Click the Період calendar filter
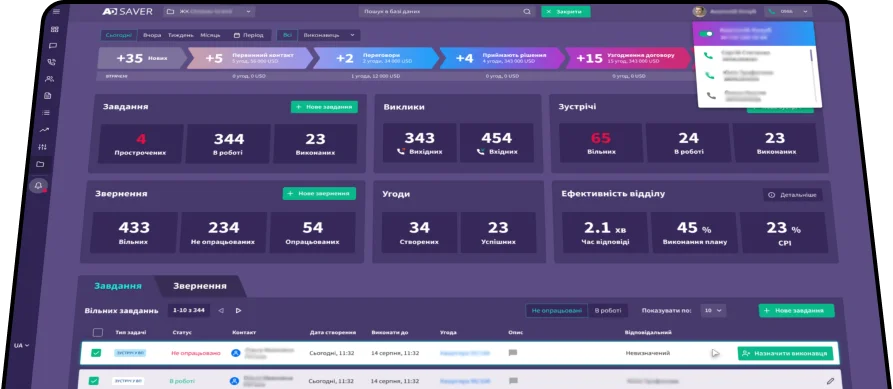The height and width of the screenshot is (389, 893). pyautogui.click(x=248, y=35)
